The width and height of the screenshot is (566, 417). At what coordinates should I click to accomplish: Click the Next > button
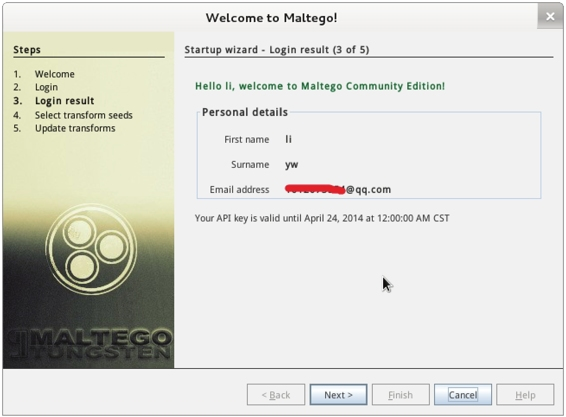pos(338,395)
